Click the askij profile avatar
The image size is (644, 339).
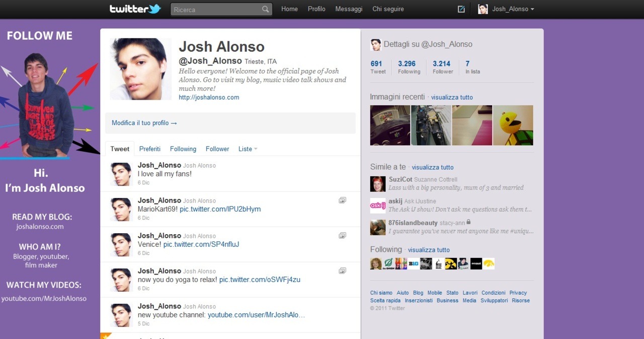[x=378, y=206]
